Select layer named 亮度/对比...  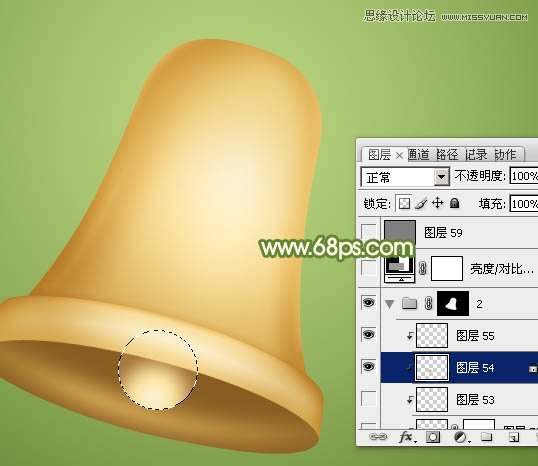tap(502, 269)
